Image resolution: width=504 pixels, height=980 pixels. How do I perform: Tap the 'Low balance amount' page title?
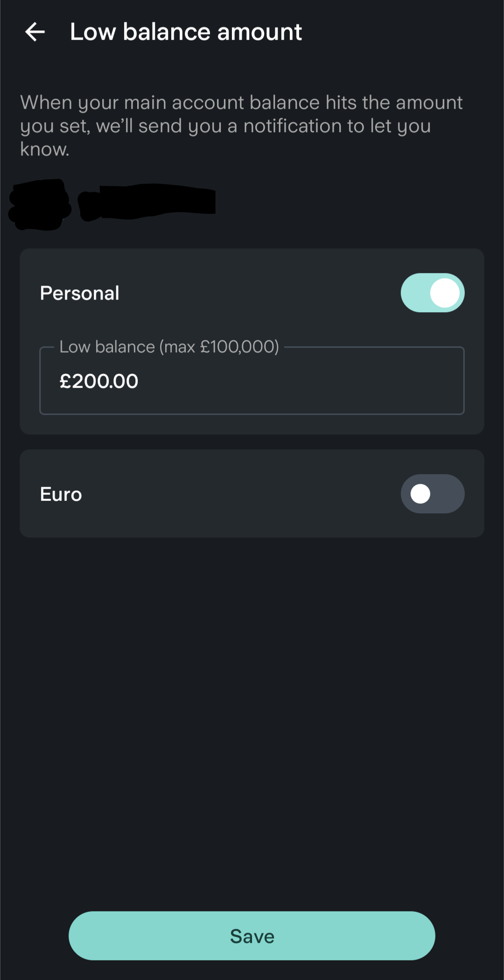[x=186, y=32]
